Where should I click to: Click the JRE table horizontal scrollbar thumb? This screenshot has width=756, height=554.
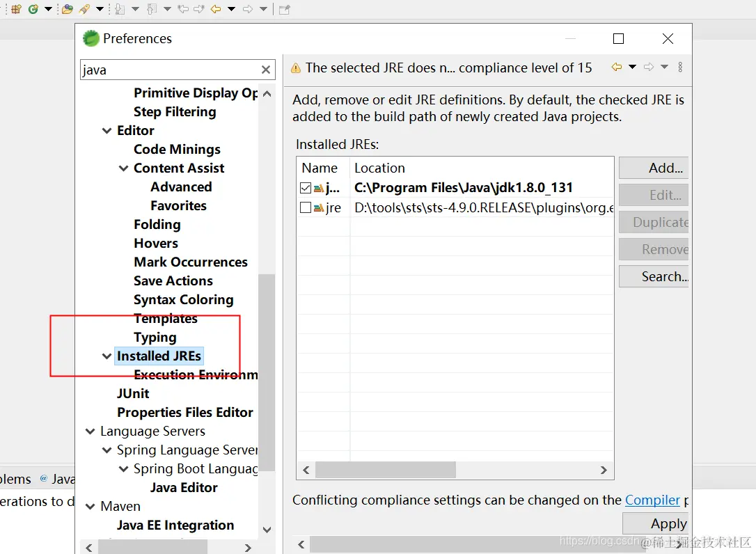coord(385,470)
